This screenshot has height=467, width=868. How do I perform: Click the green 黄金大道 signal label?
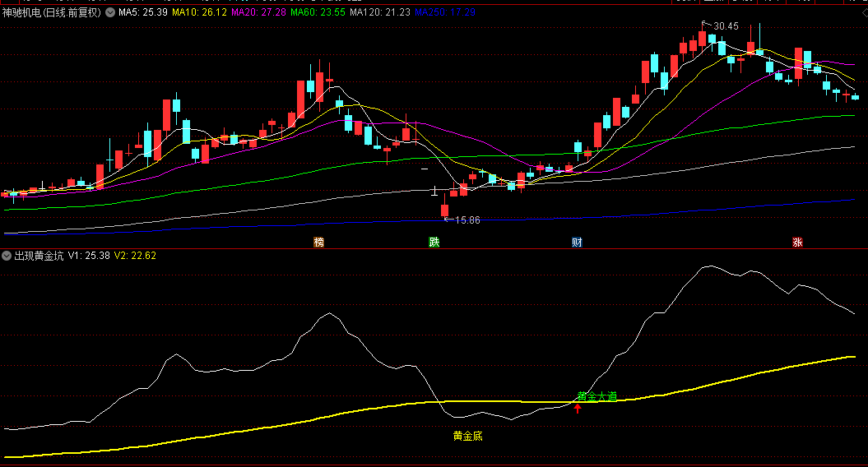tap(596, 396)
